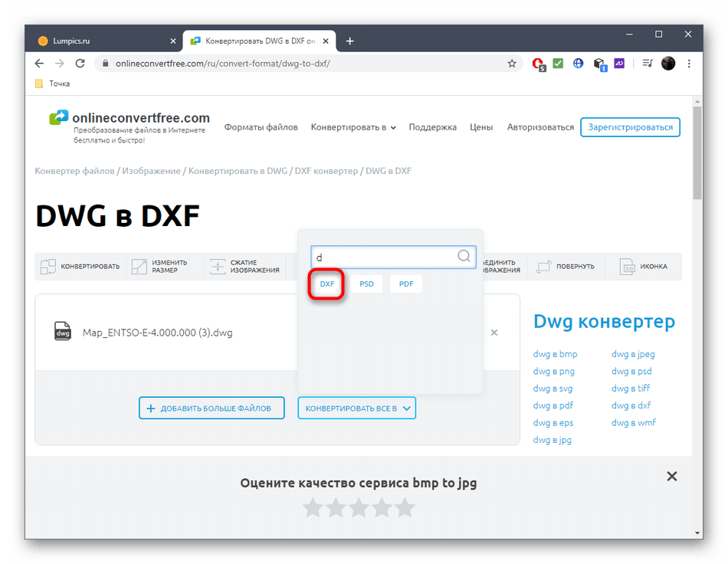
Task: Open the media control playlist icon
Action: [x=648, y=63]
